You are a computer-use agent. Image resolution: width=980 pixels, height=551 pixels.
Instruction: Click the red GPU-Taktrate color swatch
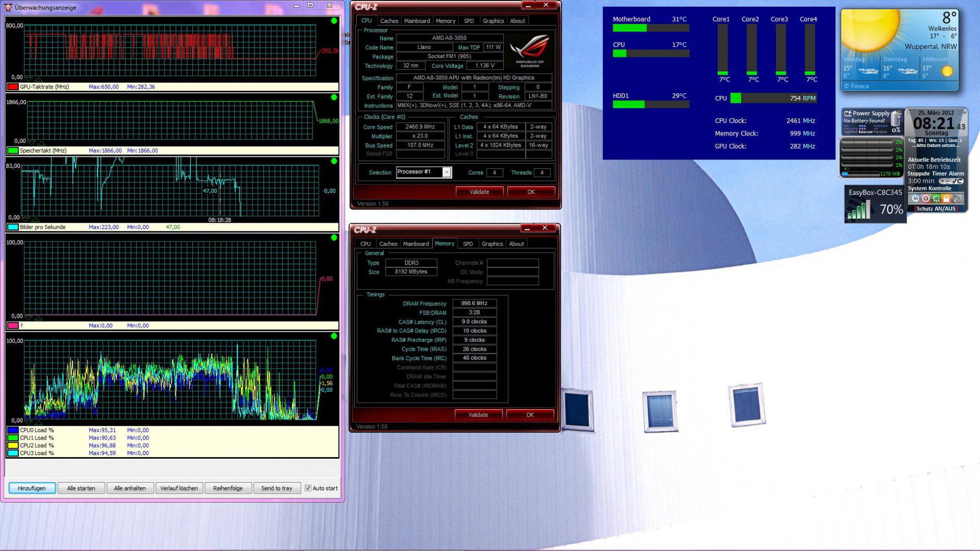click(x=13, y=87)
